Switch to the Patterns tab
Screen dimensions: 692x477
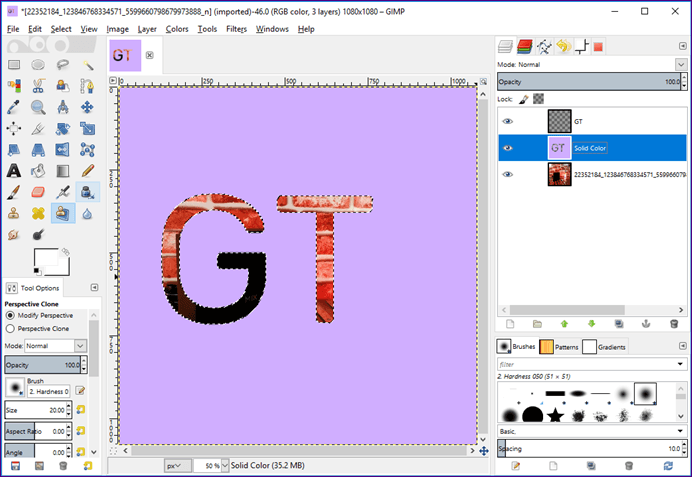click(x=559, y=347)
